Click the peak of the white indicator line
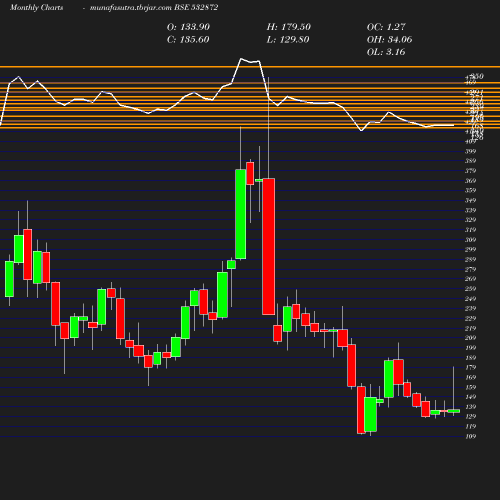This screenshot has width=500, height=500. tap(241, 59)
